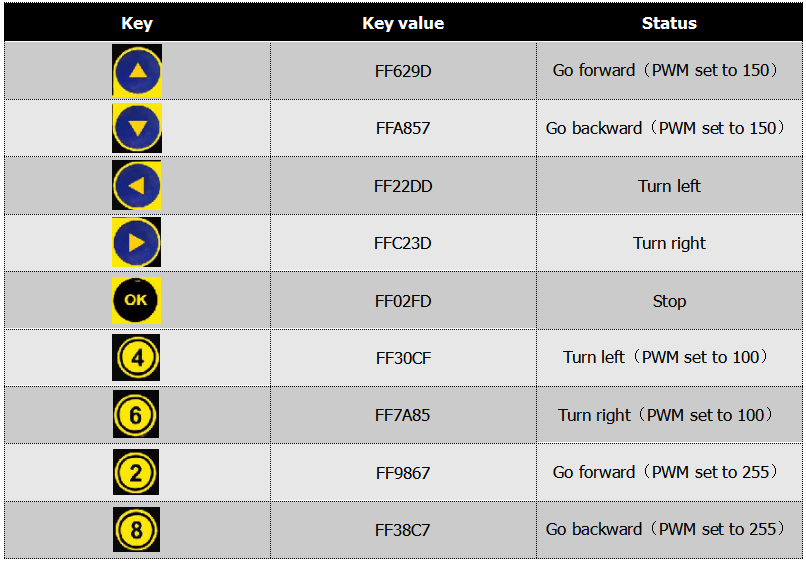The height and width of the screenshot is (562, 806).
Task: Click the down arrow remote key icon
Action: click(x=137, y=128)
